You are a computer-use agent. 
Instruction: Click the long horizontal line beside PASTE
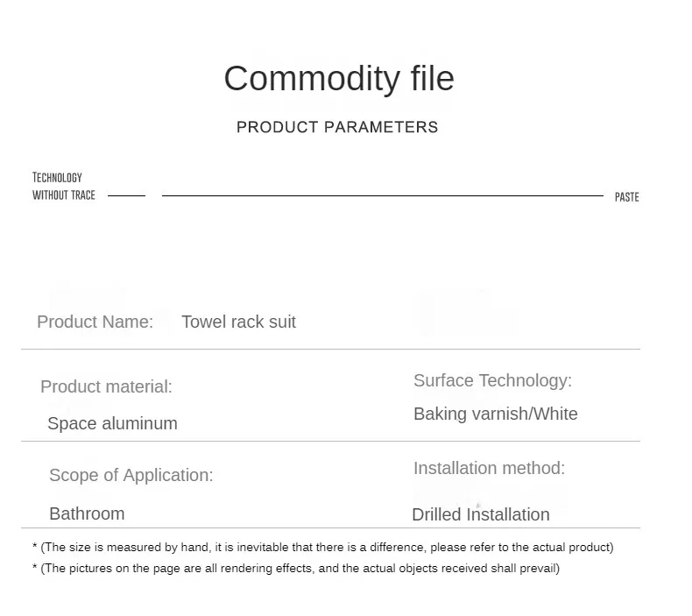383,195
